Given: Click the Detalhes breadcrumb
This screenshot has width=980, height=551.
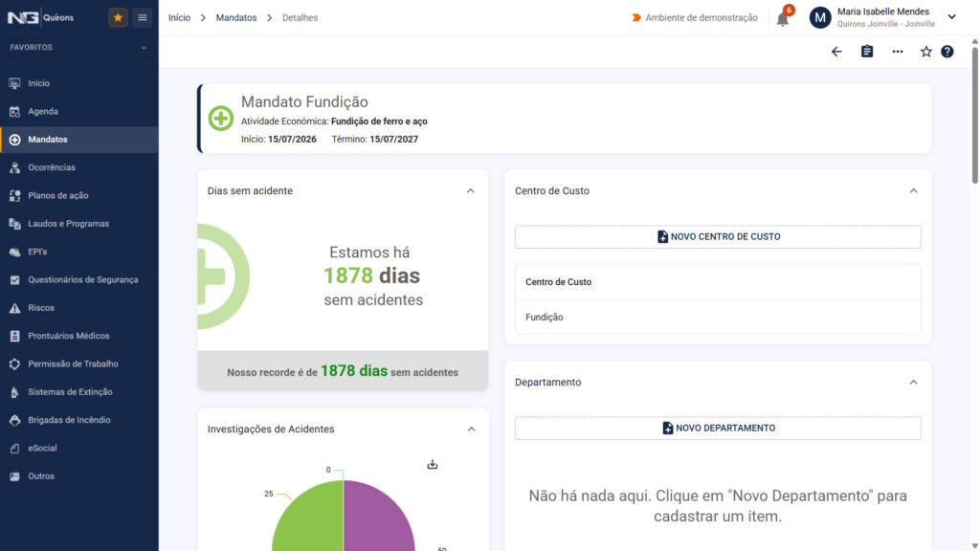Looking at the screenshot, I should tap(300, 17).
